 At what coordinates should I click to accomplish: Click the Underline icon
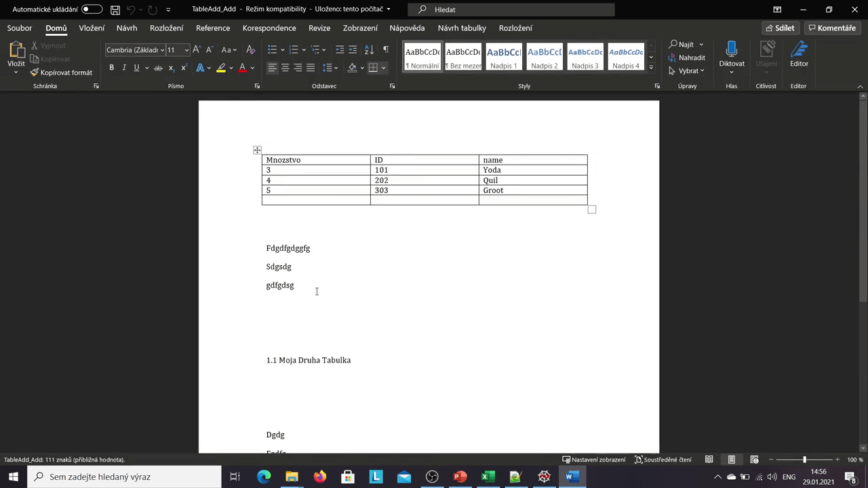[x=136, y=68]
